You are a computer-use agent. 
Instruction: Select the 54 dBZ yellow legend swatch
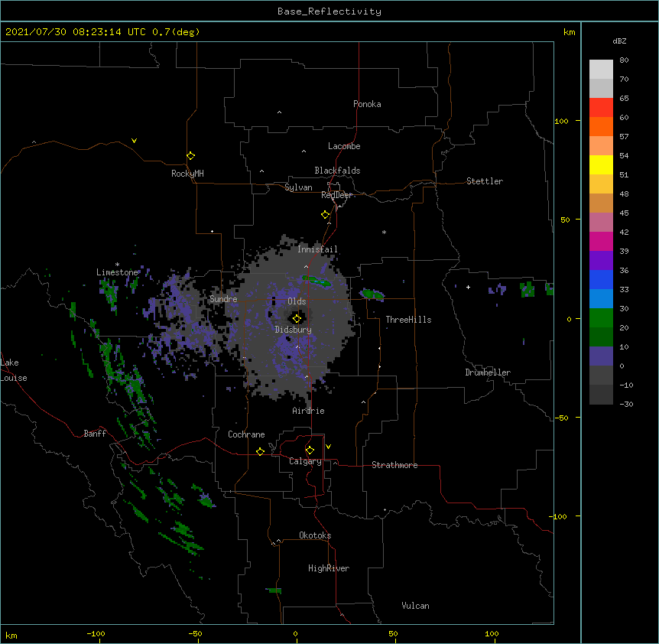coord(601,164)
